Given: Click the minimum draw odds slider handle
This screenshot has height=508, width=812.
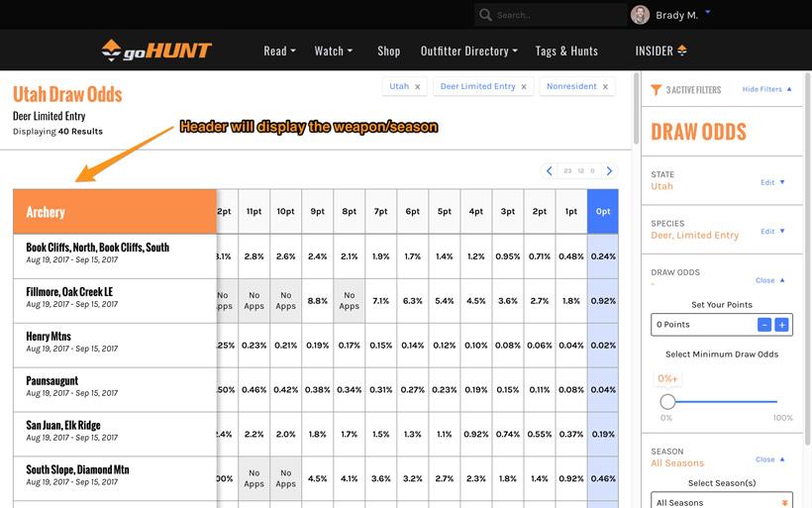Looking at the screenshot, I should (667, 401).
